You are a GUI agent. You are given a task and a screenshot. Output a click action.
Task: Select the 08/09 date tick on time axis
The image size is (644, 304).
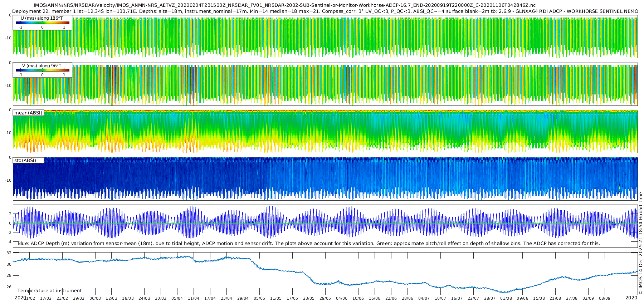[x=605, y=298]
